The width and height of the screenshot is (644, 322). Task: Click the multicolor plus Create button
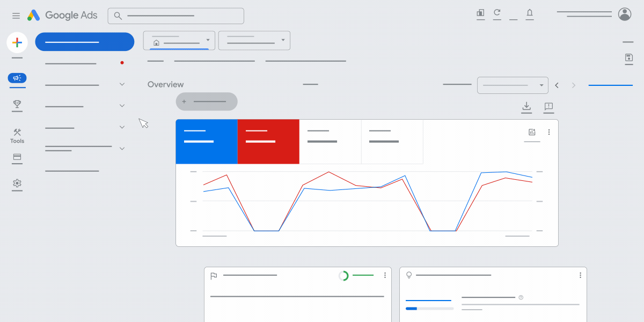(17, 42)
